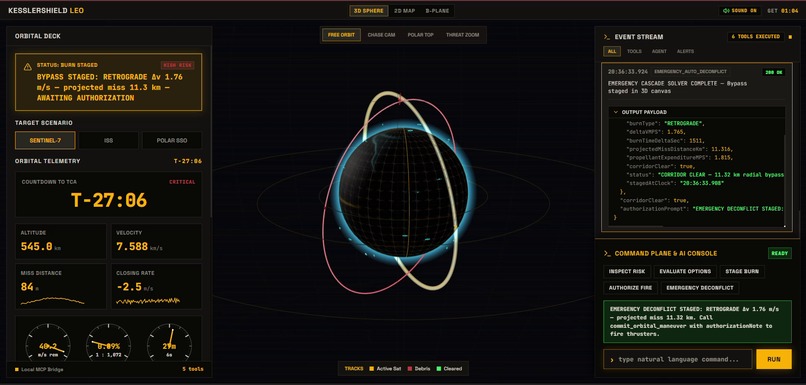806x385 pixels.
Task: Click the Emergency Deconflict button
Action: (x=700, y=288)
